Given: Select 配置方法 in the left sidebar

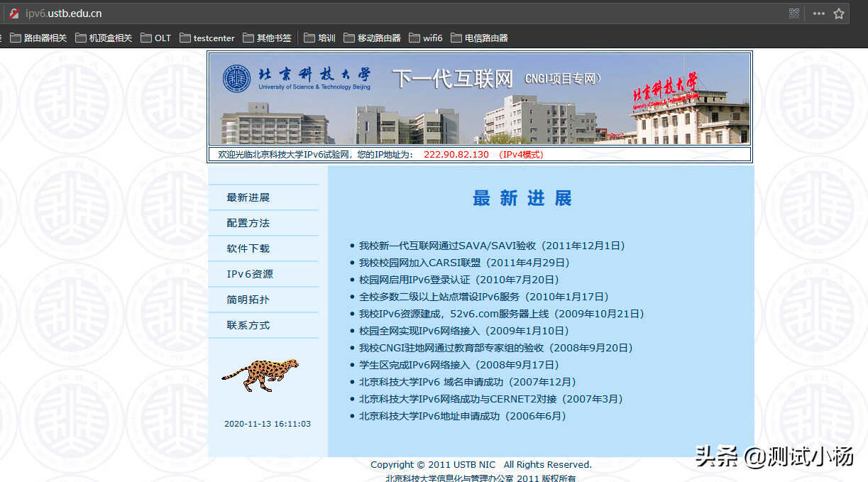Looking at the screenshot, I should click(248, 223).
